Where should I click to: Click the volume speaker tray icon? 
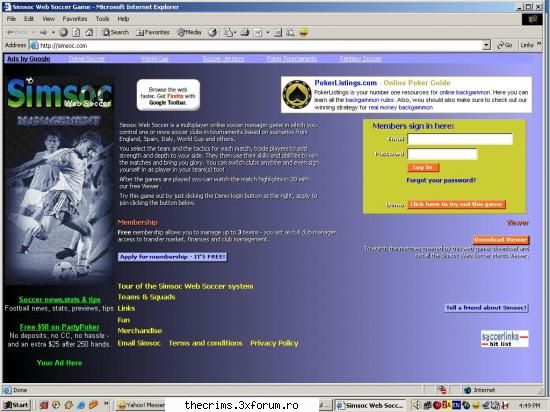(417, 405)
